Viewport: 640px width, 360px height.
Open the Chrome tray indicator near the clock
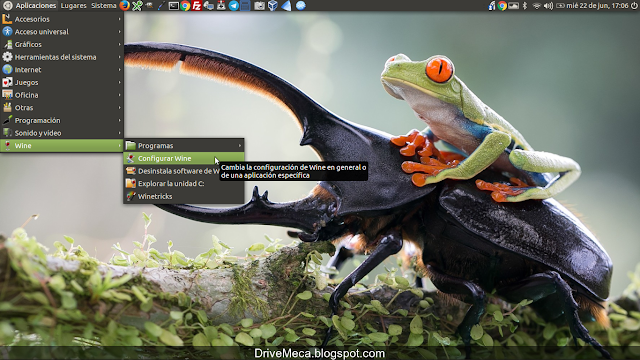pos(502,6)
